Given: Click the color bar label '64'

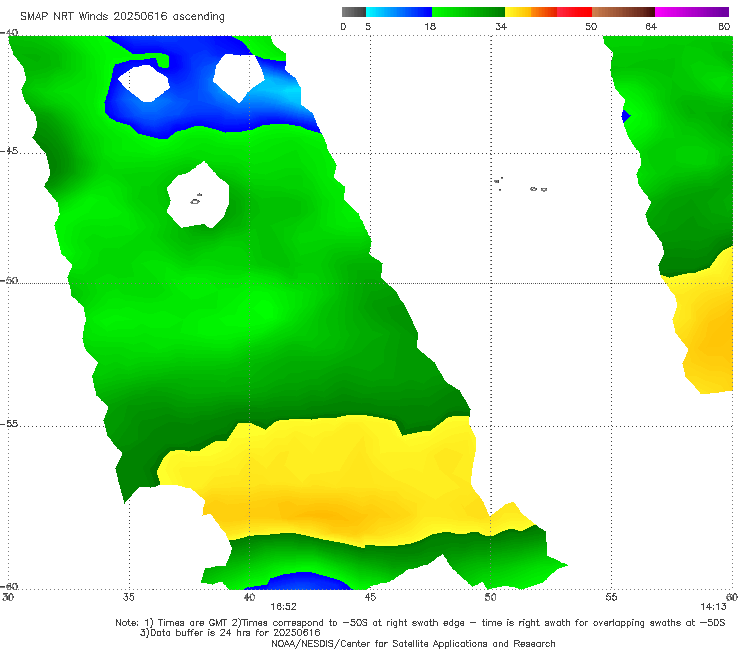Looking at the screenshot, I should [x=651, y=27].
